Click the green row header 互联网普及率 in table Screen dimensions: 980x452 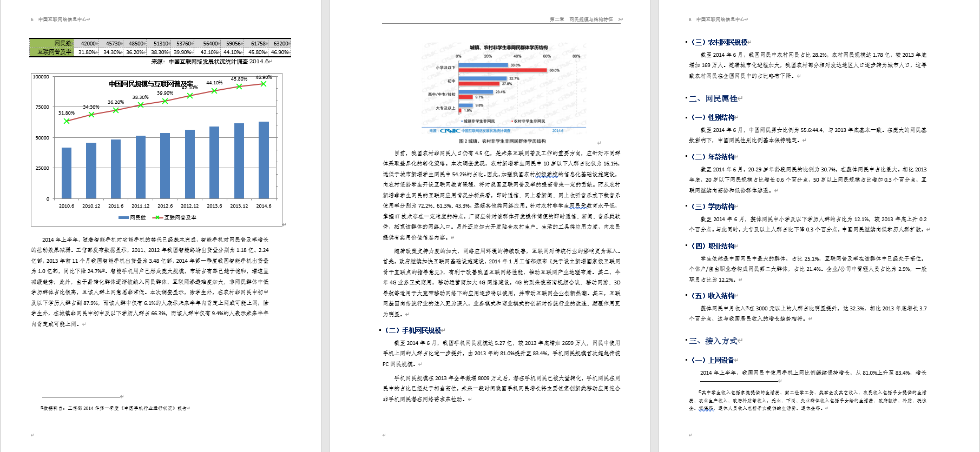[x=52, y=52]
